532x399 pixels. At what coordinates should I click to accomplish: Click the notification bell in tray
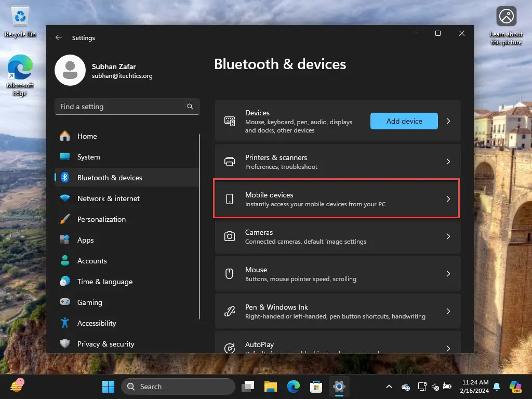(497, 387)
